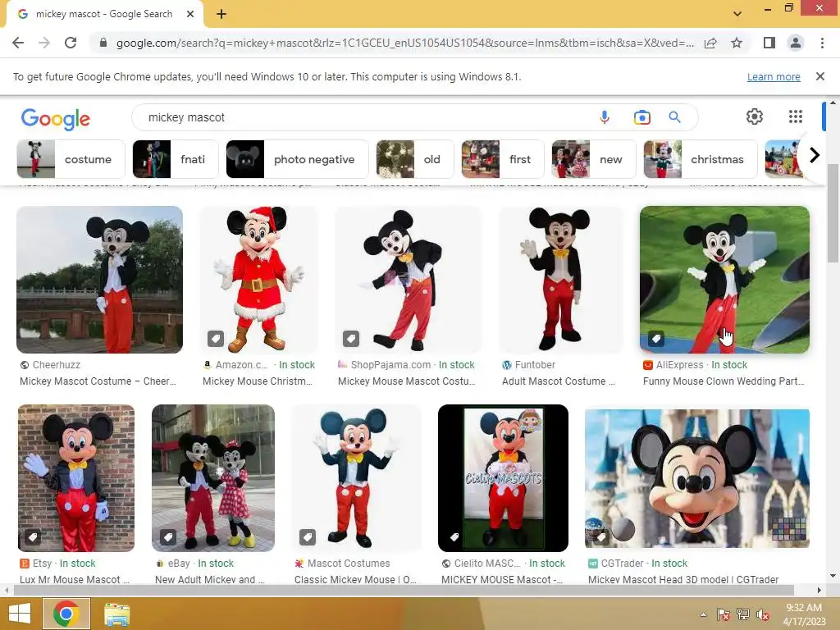The image size is (840, 630).
Task: Open the Funny Mouse Clown Wedding Part... link
Action: pos(724,381)
